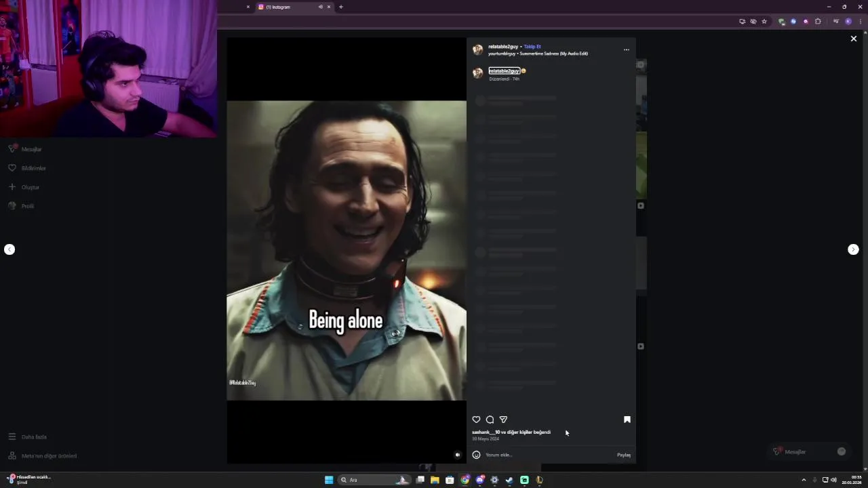Viewport: 868px width, 488px height.
Task: Click the eye-slash tracking icon in address bar
Action: point(753,21)
